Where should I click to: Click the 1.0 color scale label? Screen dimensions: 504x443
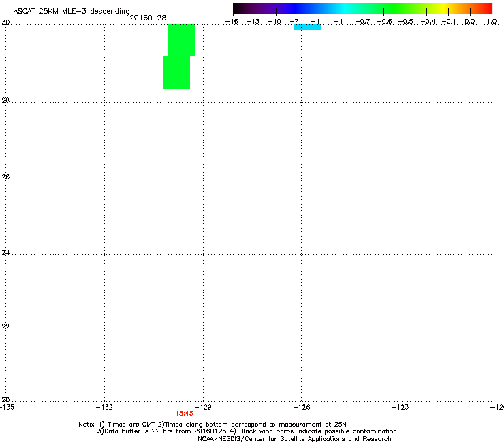click(492, 22)
